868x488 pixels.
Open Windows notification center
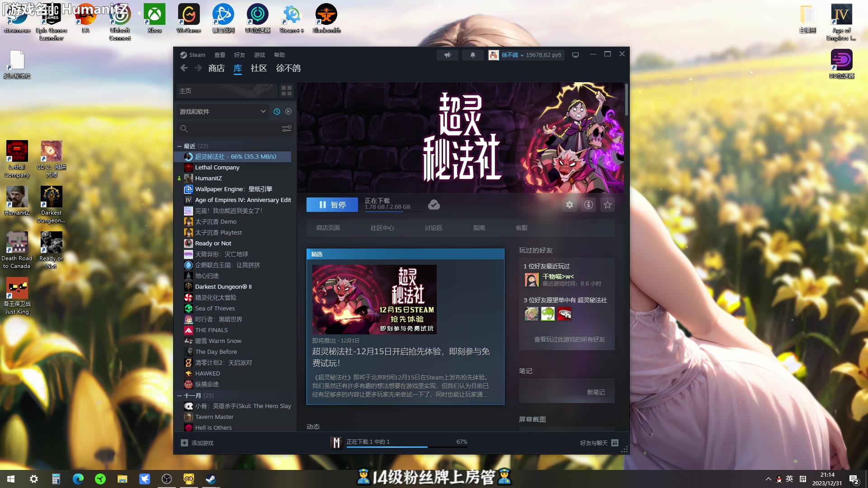854,479
